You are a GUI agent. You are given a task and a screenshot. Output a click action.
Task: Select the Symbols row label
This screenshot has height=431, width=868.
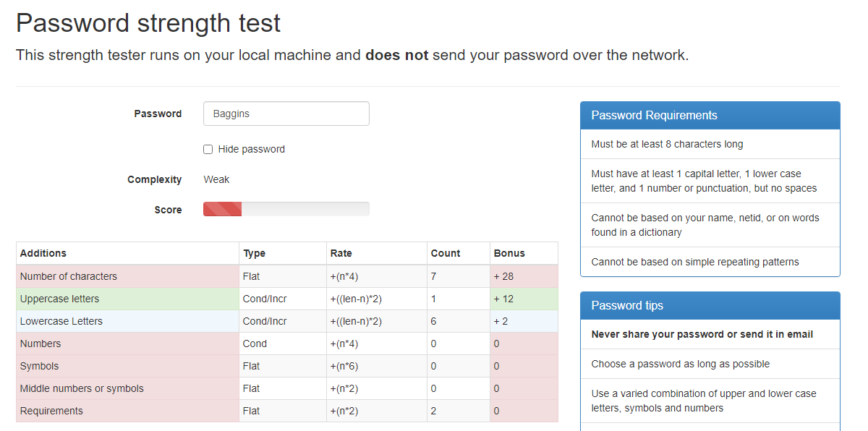[x=40, y=366]
